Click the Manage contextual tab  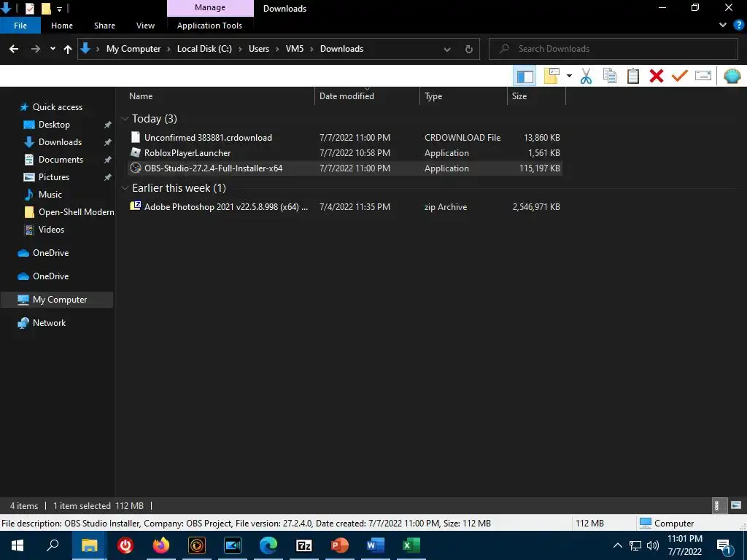click(210, 7)
